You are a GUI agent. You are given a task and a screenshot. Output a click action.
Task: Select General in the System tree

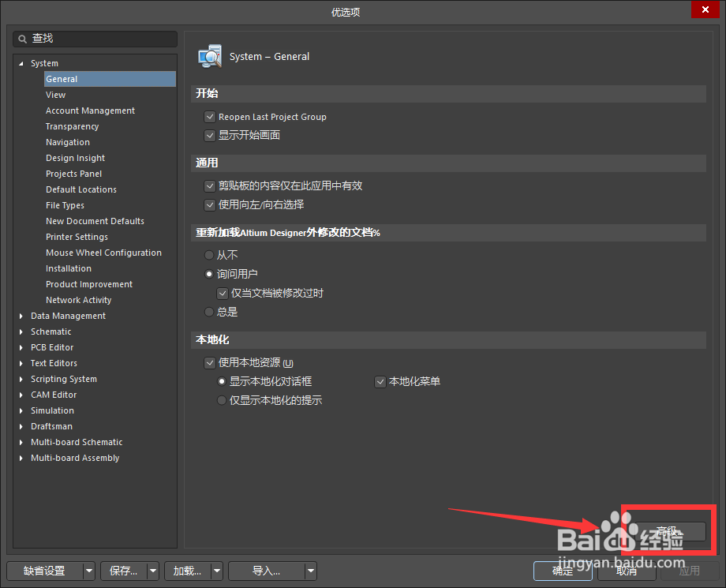click(110, 79)
